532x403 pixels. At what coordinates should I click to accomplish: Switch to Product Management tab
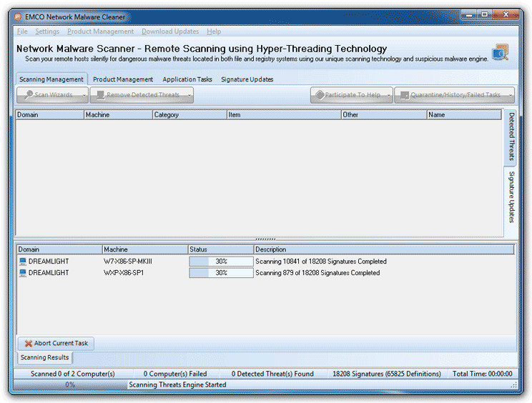(123, 79)
